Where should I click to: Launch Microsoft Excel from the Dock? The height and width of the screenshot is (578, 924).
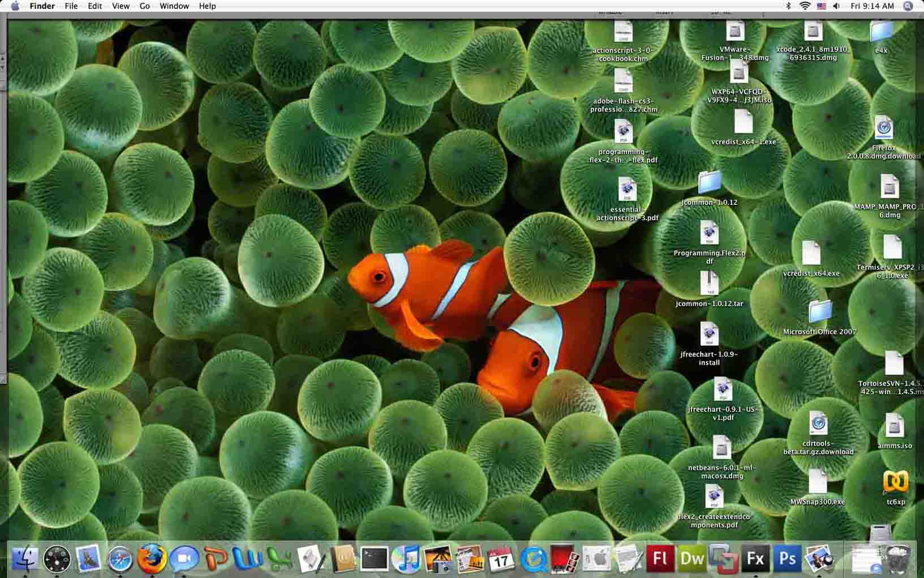[279, 559]
